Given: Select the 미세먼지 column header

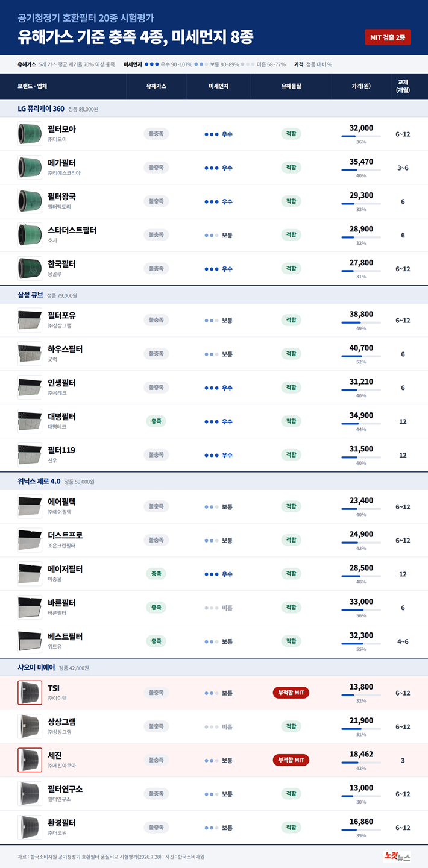Looking at the screenshot, I should coord(218,86).
